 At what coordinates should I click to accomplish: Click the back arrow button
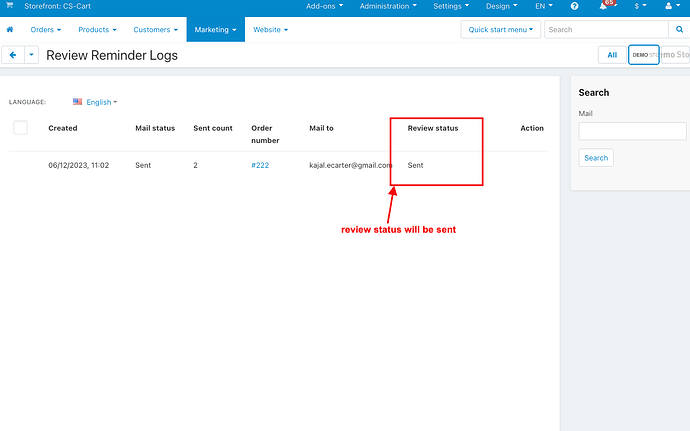pyautogui.click(x=13, y=55)
